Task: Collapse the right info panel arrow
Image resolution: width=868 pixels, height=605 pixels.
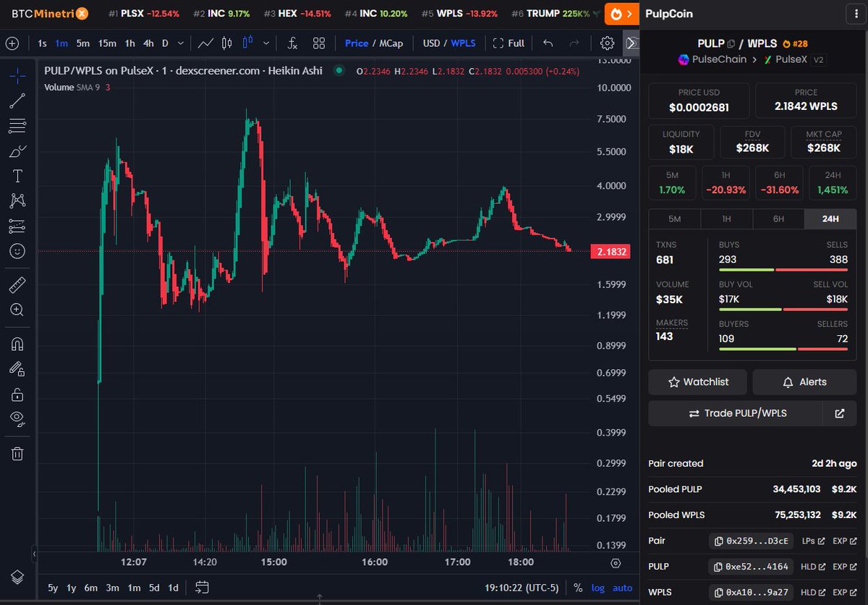Action: (x=631, y=43)
